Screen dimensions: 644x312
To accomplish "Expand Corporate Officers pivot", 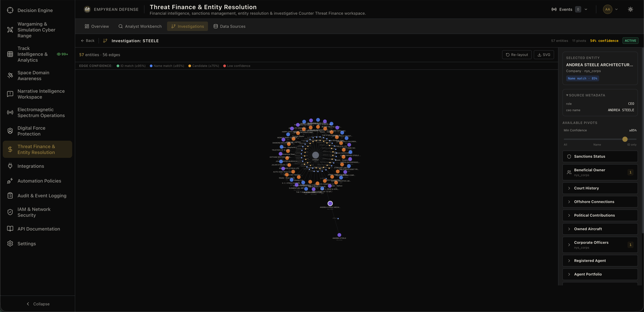I will (x=600, y=245).
